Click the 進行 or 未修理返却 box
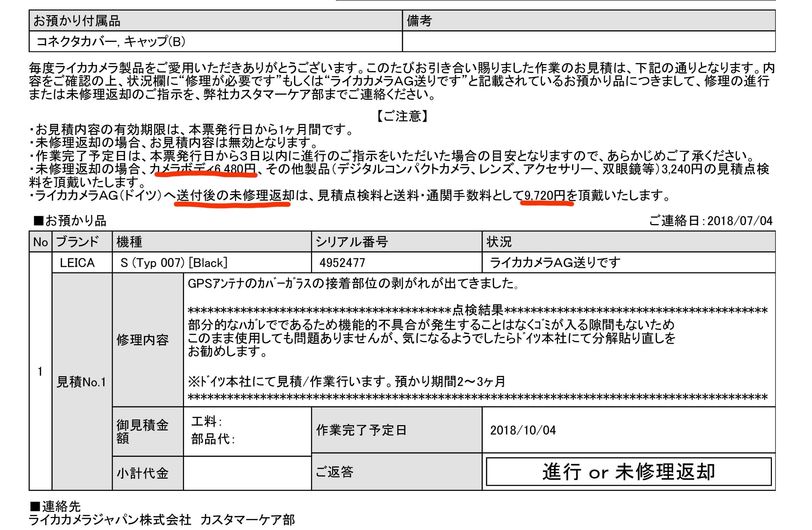This screenshot has height=530, width=812. point(629,472)
